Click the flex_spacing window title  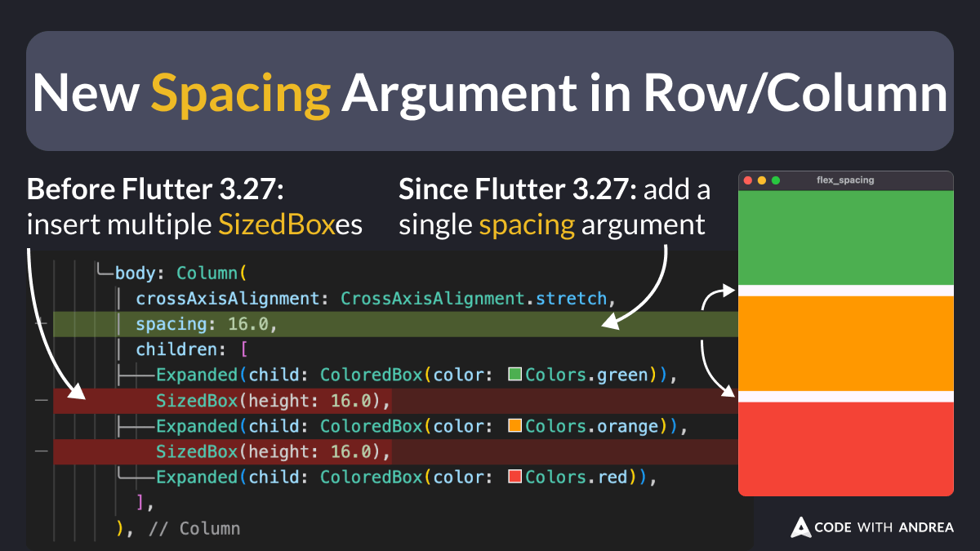[845, 180]
